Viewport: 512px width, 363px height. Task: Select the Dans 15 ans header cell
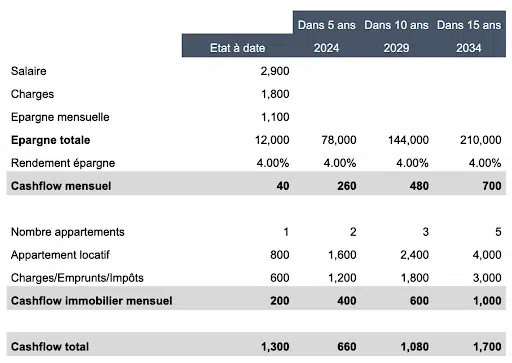point(469,25)
